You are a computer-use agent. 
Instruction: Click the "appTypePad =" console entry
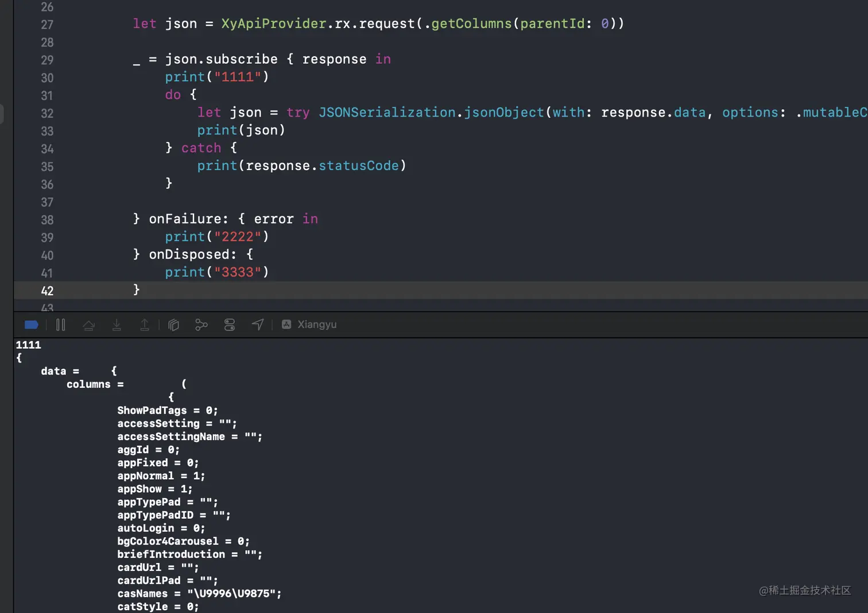click(168, 502)
